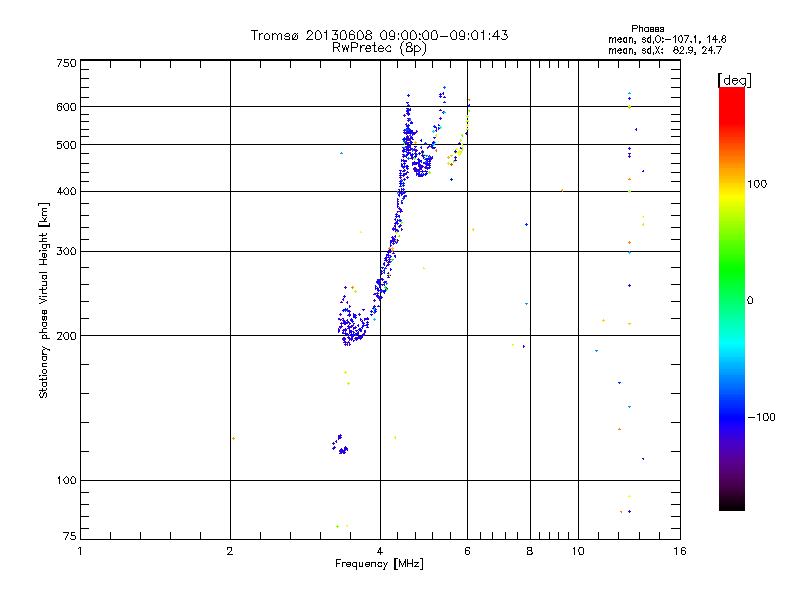800x600 pixels.
Task: Click the height axis tick label "100" km
Action: 66,480
